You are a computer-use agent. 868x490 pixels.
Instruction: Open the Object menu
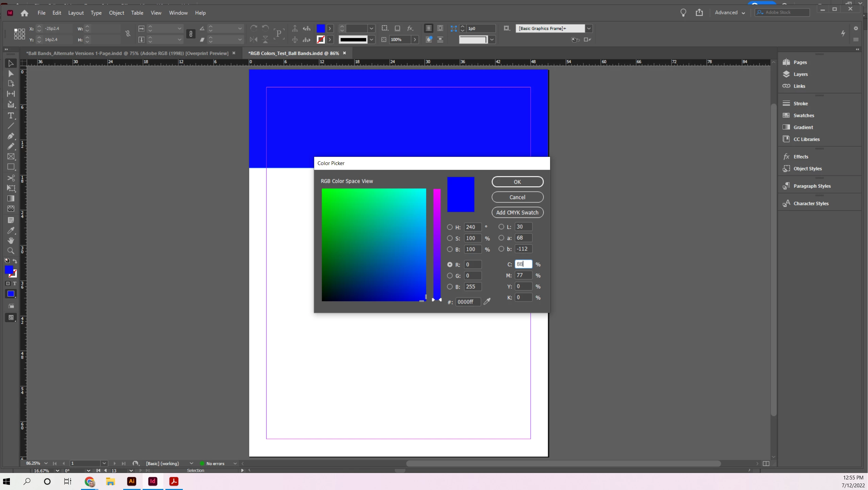pyautogui.click(x=116, y=13)
